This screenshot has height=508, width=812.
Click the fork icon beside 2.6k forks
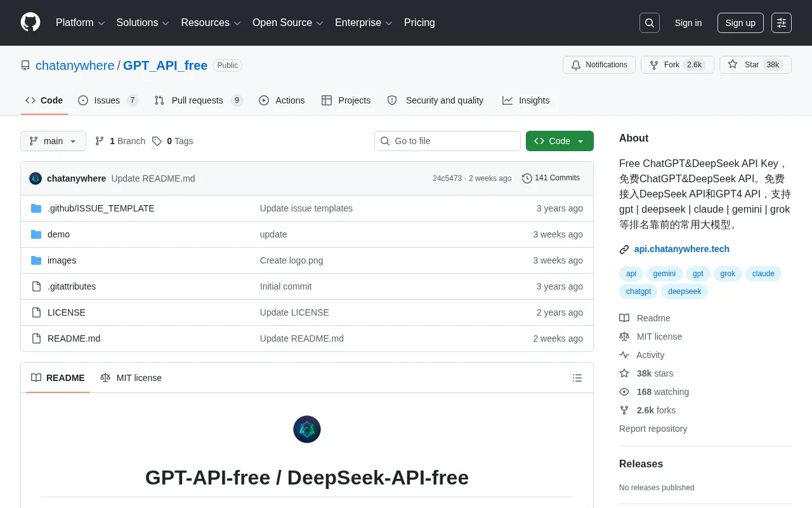click(x=624, y=410)
